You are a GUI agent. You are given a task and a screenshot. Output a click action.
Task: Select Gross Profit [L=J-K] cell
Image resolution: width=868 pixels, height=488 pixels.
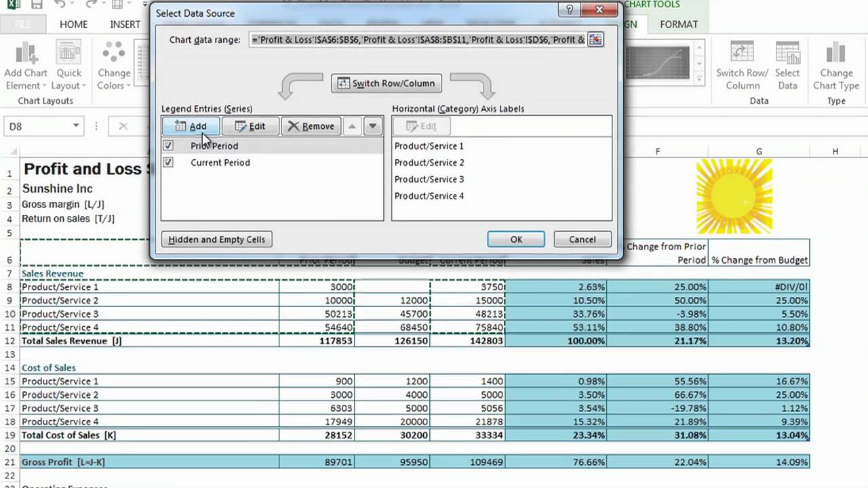(x=150, y=462)
